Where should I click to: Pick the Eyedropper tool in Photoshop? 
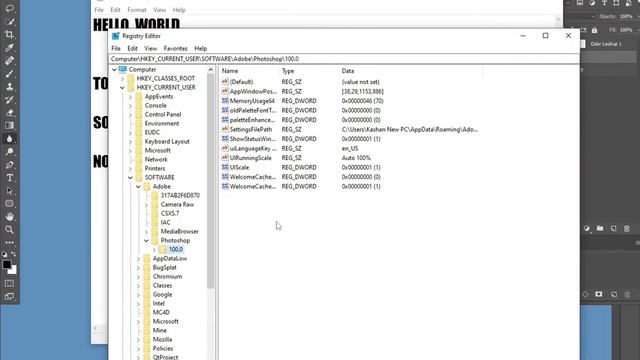pos(9,47)
